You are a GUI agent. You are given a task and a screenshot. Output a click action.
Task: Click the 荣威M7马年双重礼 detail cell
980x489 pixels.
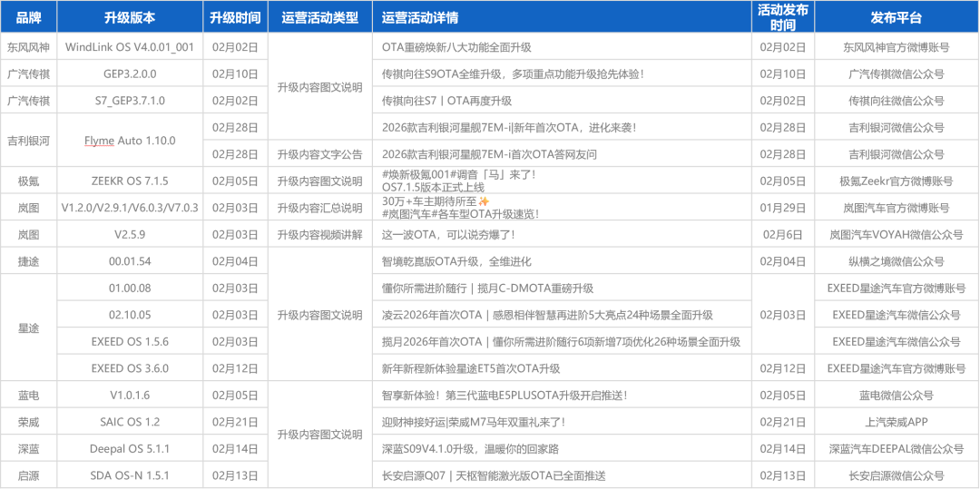tap(562, 422)
